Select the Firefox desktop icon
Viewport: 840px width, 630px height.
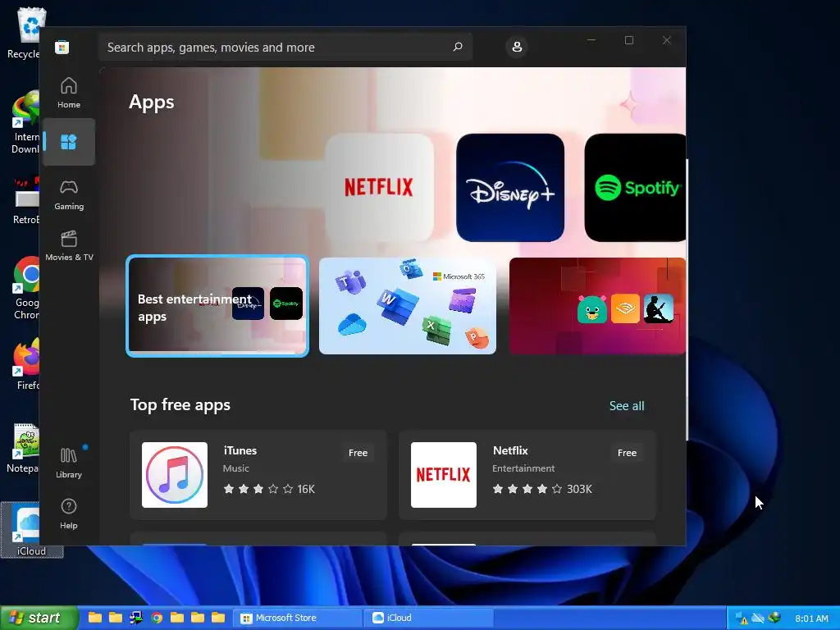coord(24,364)
